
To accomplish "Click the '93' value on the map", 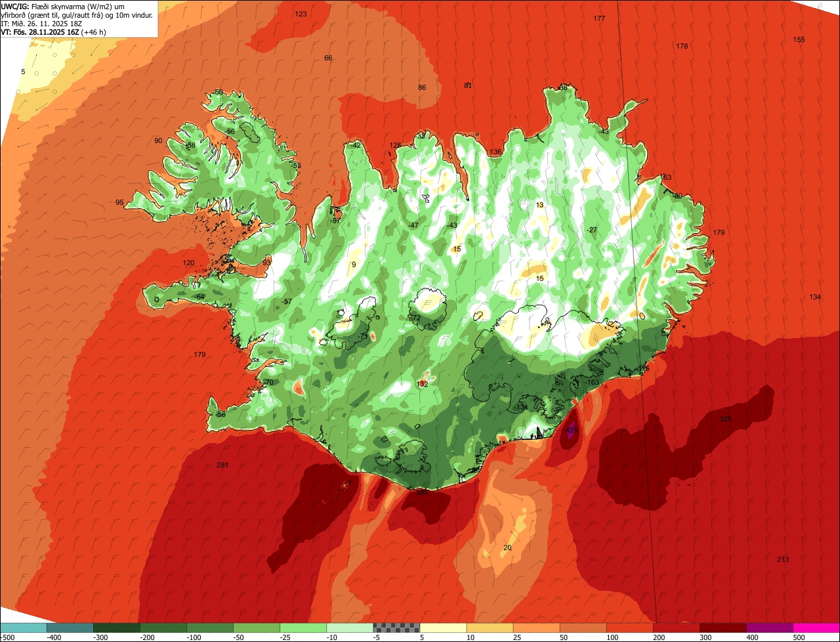I will 266,262.
